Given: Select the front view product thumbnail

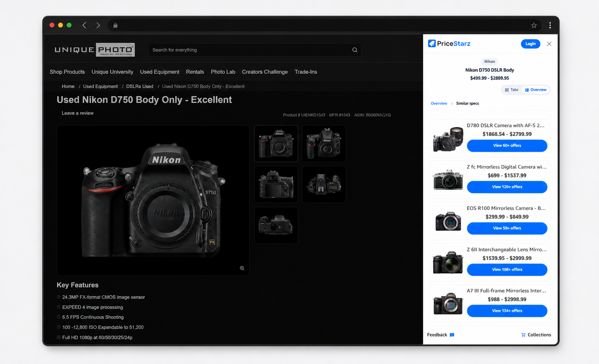Looking at the screenshot, I should 276,144.
